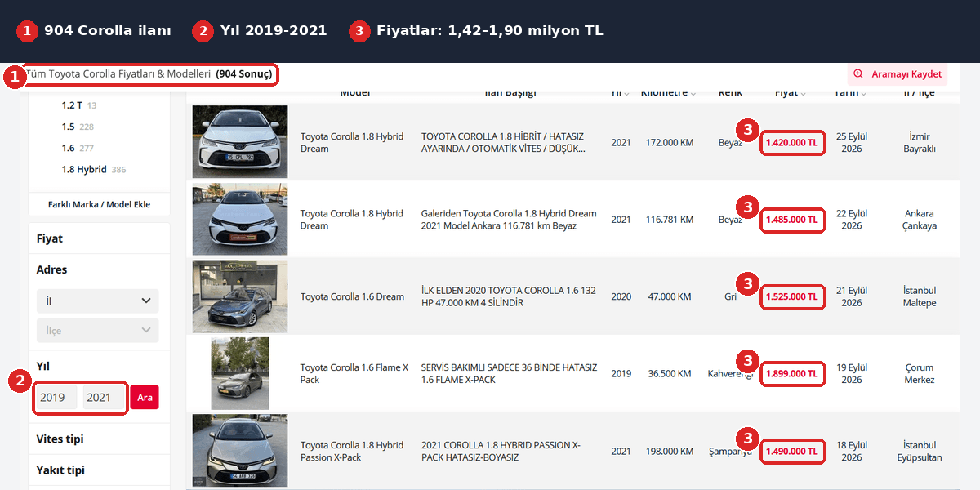Image resolution: width=980 pixels, height=490 pixels.
Task: Open the Ankara Çankaya Corolla photo
Action: 240,219
